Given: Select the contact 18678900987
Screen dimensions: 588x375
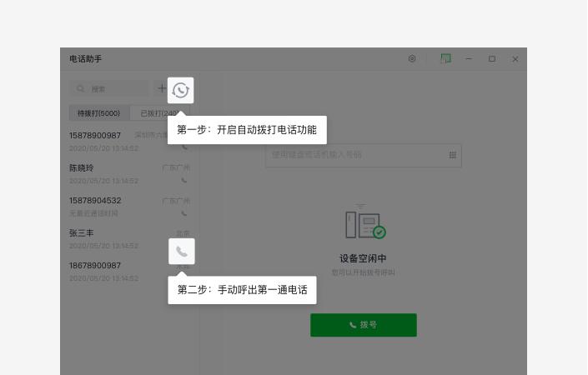Looking at the screenshot, I should 129,272.
